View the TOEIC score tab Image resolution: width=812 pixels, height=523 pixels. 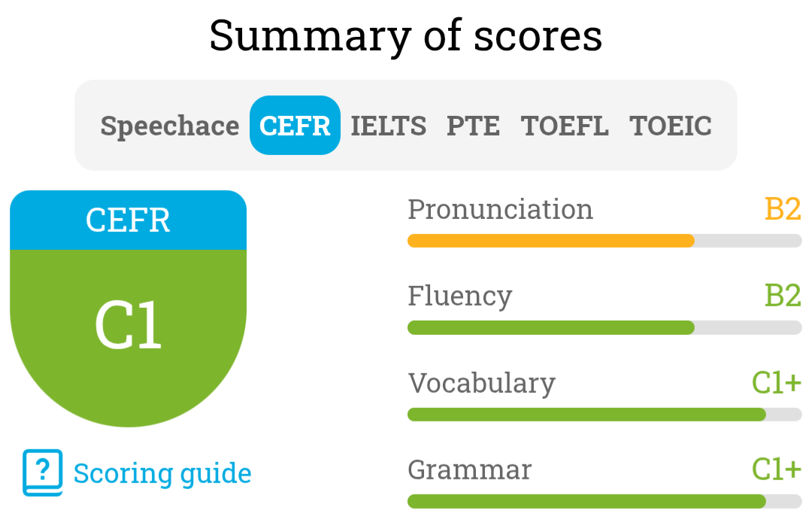[671, 126]
